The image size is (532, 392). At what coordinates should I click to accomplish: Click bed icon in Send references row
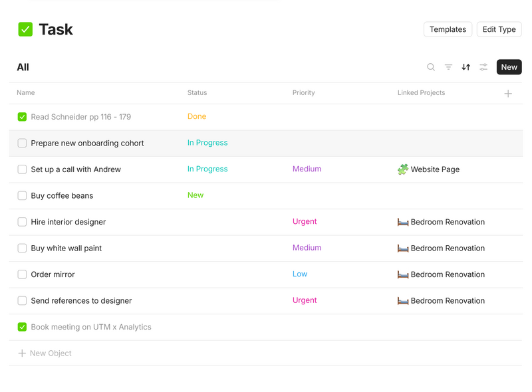coord(403,301)
